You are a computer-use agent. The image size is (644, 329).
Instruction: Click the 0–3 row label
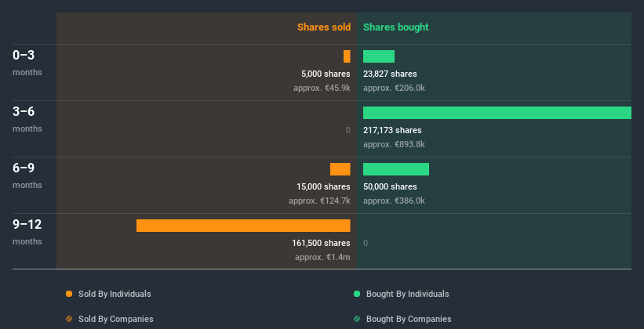pos(24,55)
